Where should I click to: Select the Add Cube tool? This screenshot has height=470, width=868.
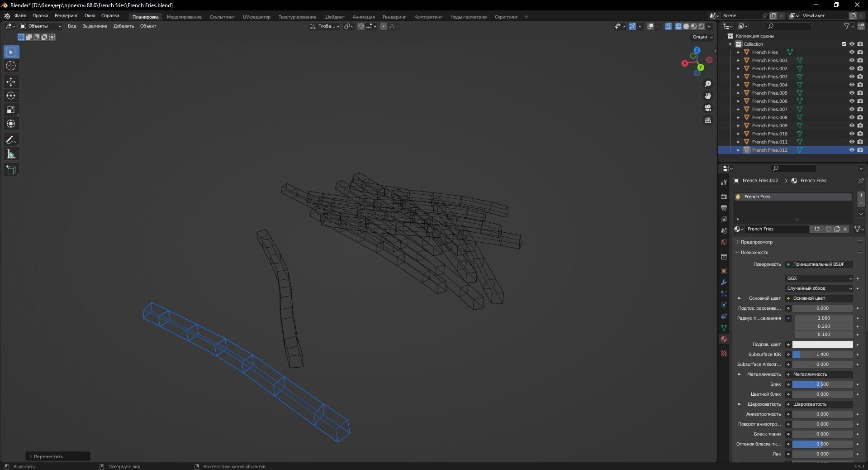pos(11,170)
